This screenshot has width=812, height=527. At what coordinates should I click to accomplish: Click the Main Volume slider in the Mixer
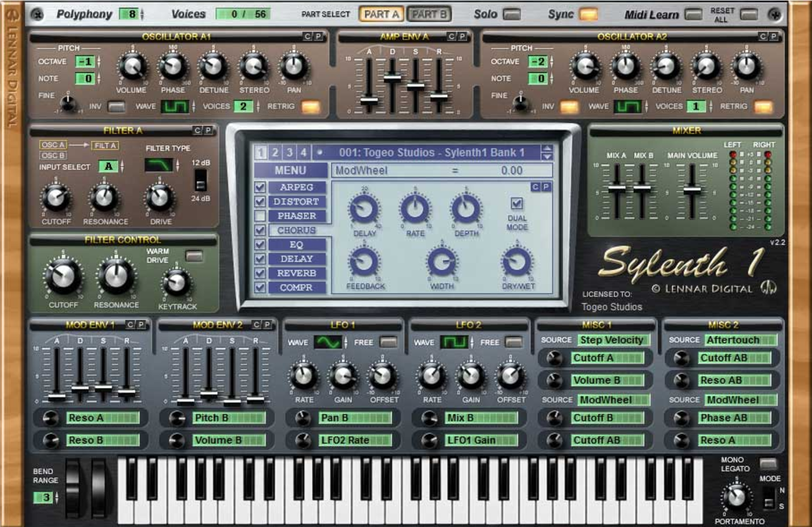[691, 190]
